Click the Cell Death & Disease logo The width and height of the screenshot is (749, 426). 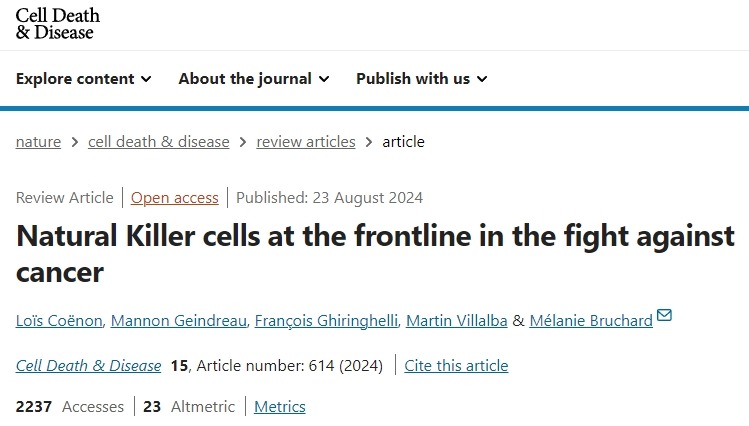coord(58,24)
